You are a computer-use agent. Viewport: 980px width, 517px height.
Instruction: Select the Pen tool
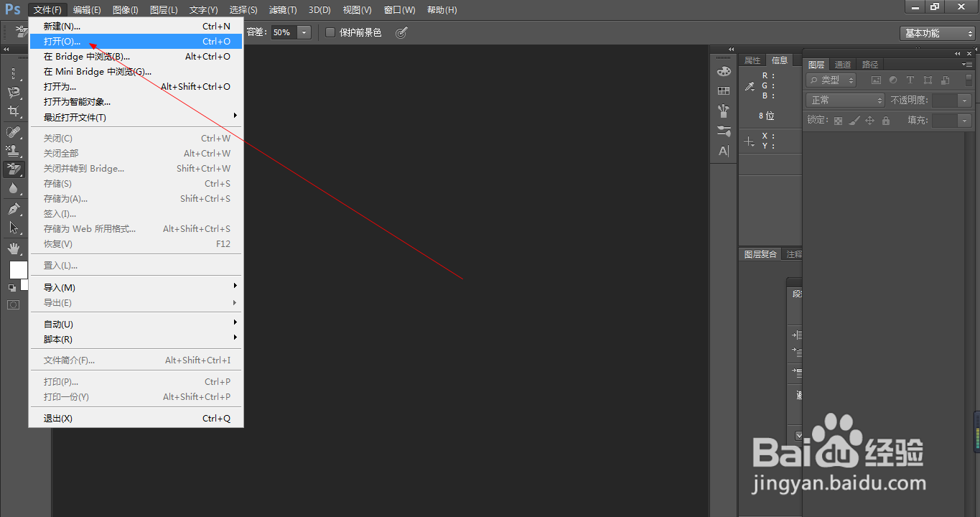(x=14, y=209)
